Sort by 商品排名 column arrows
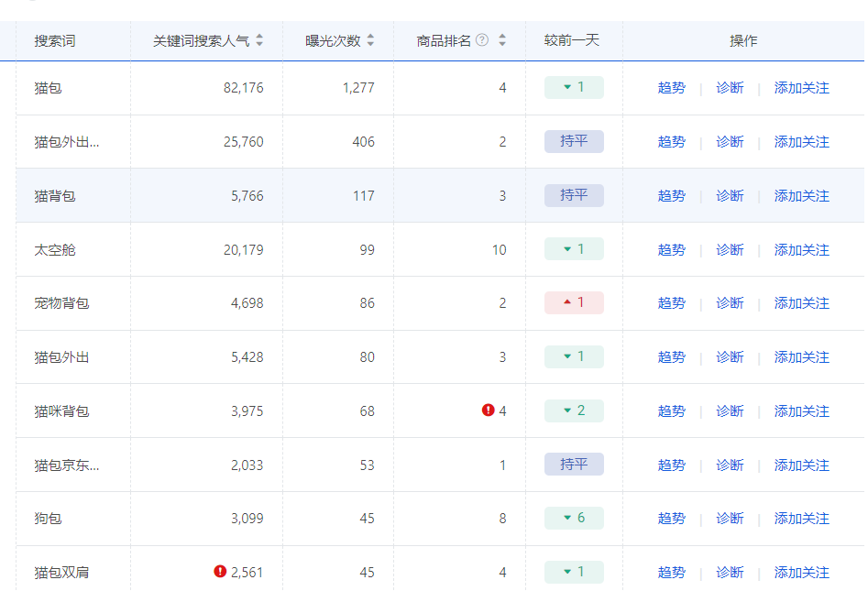 [x=502, y=40]
